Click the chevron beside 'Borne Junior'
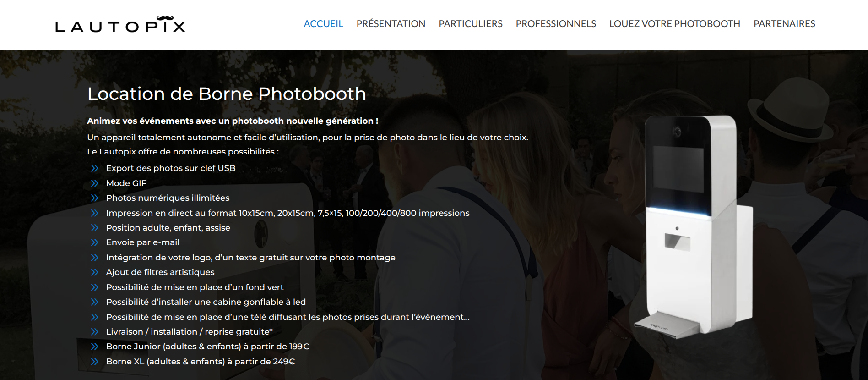The width and height of the screenshot is (868, 380). click(x=95, y=347)
